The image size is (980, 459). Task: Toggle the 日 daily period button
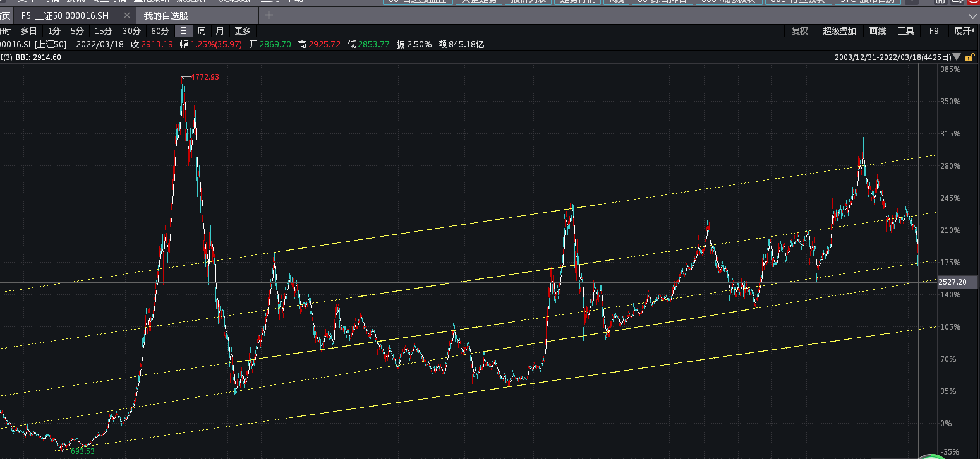[x=183, y=31]
